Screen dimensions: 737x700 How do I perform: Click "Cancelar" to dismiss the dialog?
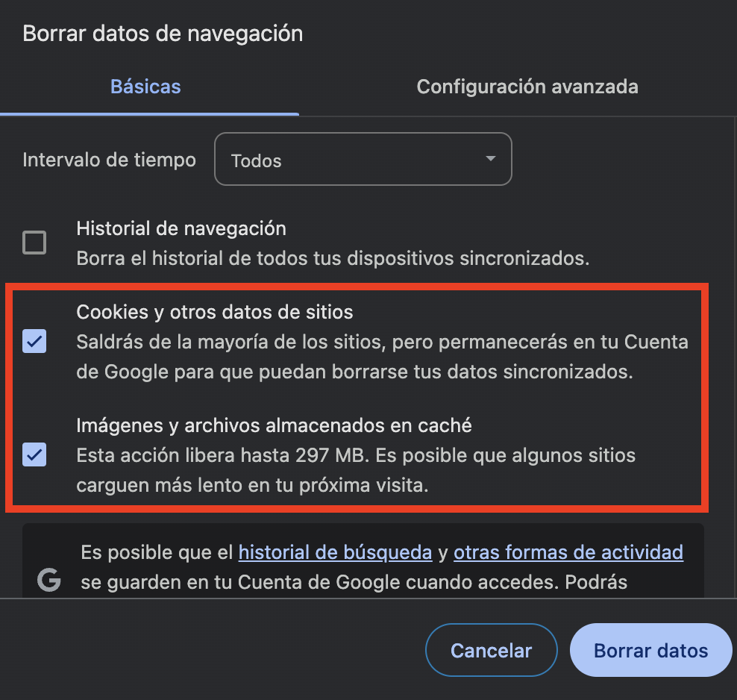pos(491,650)
